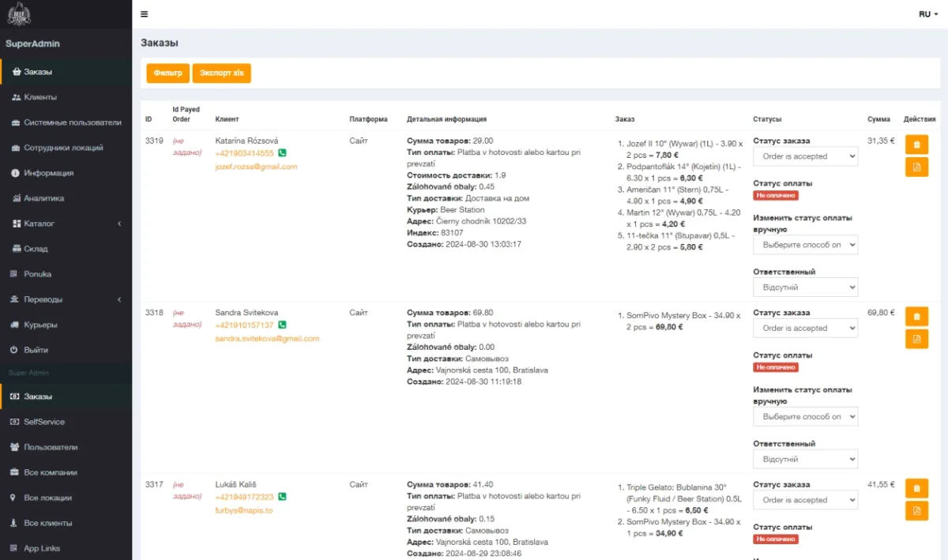Open PDF document for order 3319
The height and width of the screenshot is (560, 948).
[916, 167]
